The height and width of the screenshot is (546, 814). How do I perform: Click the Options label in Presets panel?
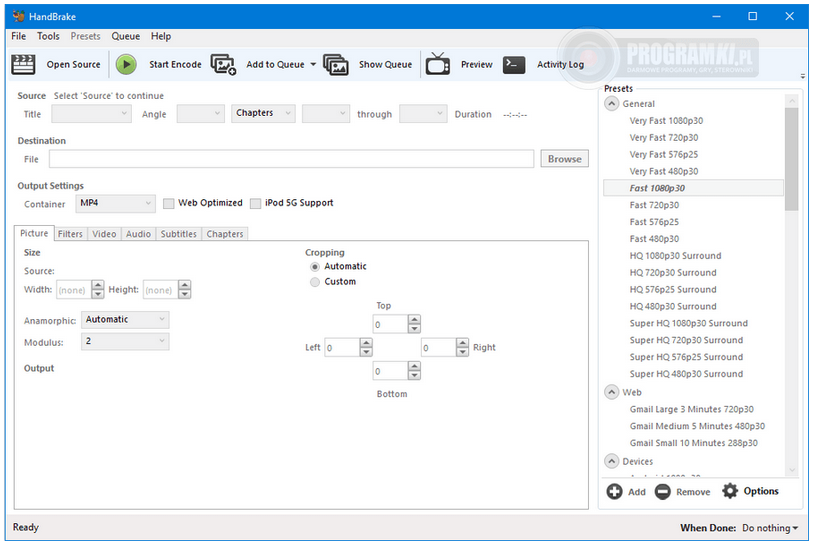[761, 491]
